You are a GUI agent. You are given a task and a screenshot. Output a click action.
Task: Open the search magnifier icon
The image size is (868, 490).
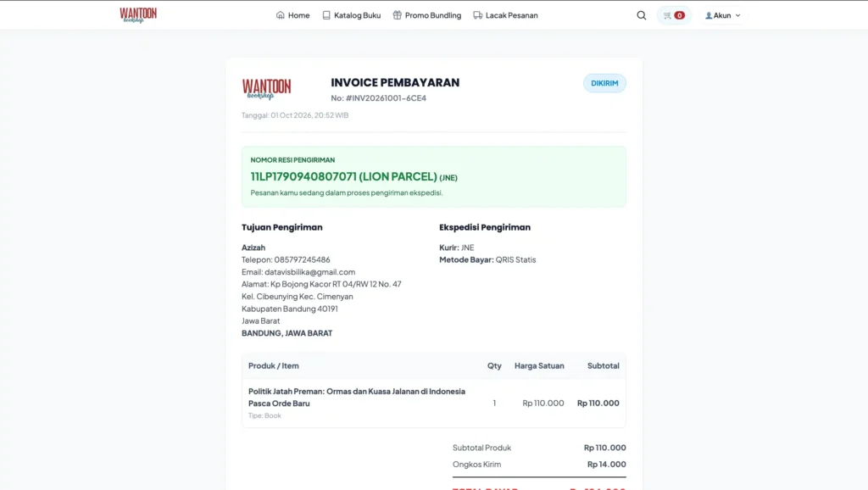641,15
